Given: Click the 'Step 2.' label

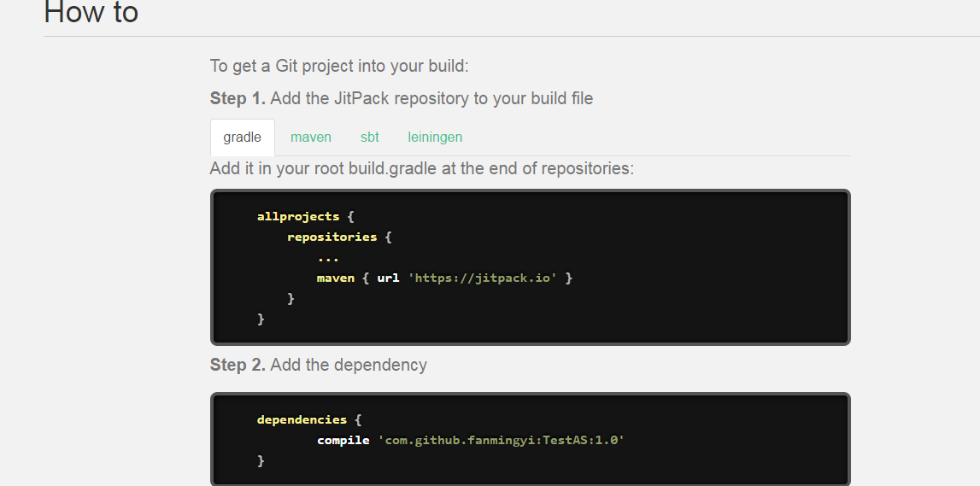Looking at the screenshot, I should click(x=238, y=365).
